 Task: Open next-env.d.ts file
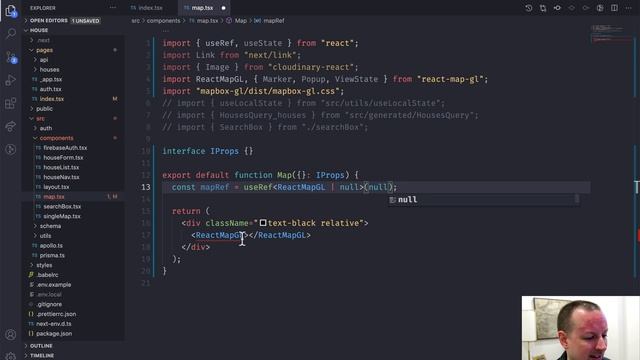click(53, 324)
